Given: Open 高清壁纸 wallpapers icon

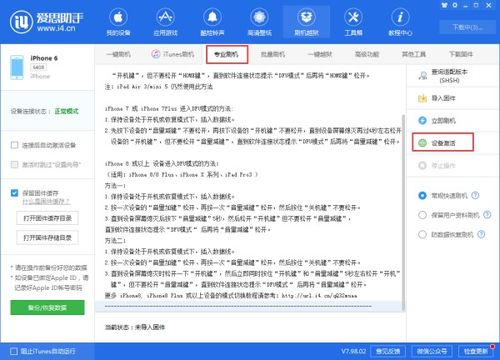Looking at the screenshot, I should coord(259,18).
